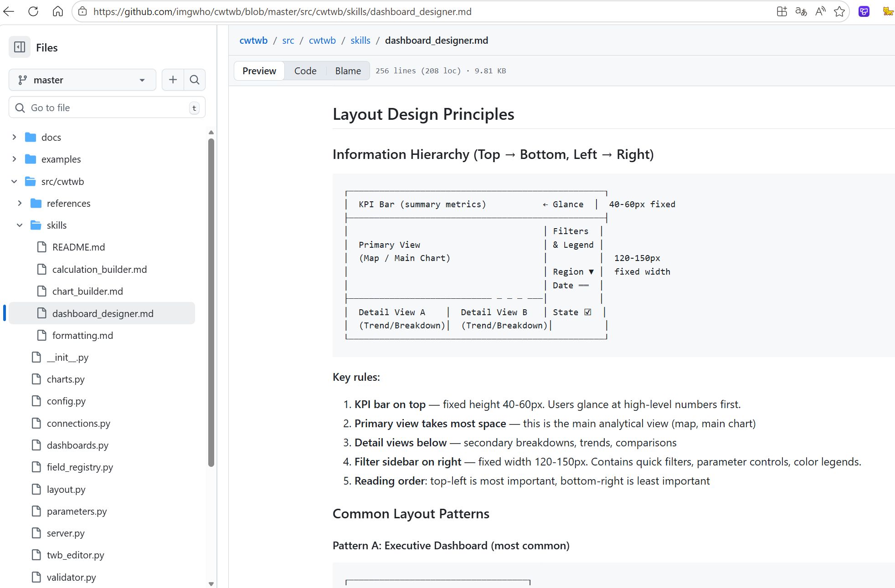Focus the Go to file field
Screen dimensions: 895x588
point(107,108)
